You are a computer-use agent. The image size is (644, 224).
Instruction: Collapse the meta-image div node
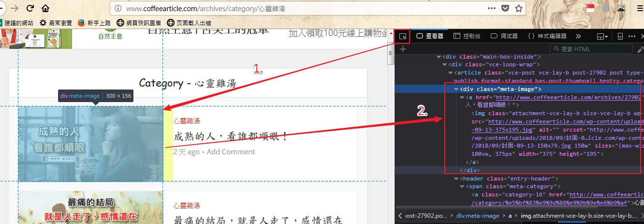[456, 89]
